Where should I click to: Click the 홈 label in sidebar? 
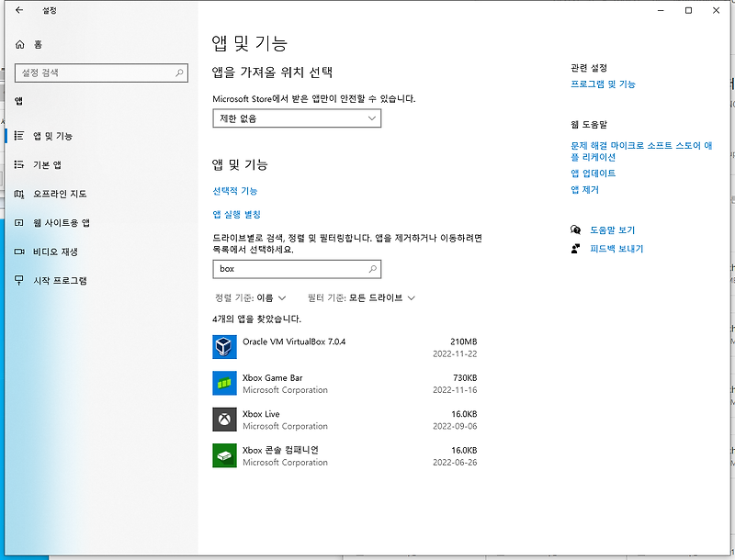38,44
